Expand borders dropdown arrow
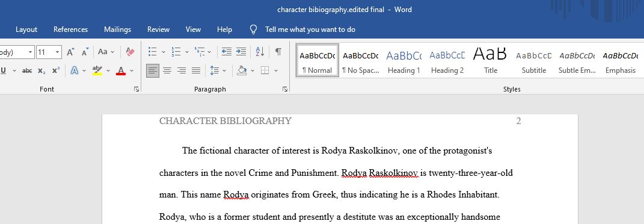The width and height of the screenshot is (644, 224). click(275, 70)
